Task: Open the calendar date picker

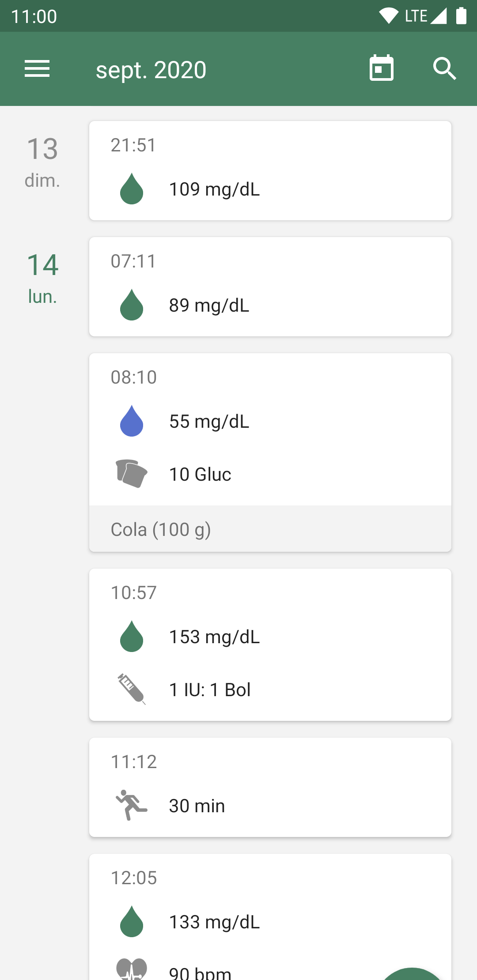Action: tap(382, 68)
